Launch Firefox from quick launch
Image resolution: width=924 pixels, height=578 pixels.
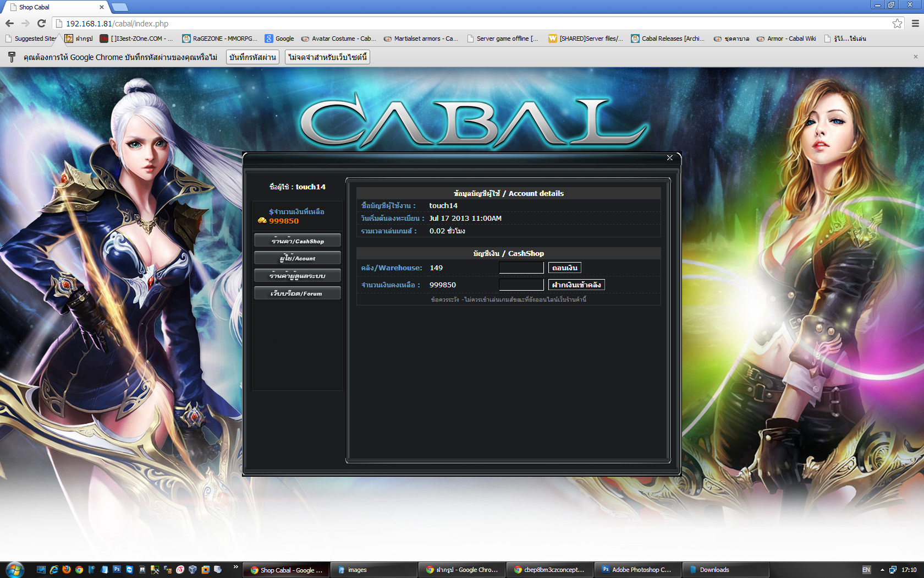[67, 570]
